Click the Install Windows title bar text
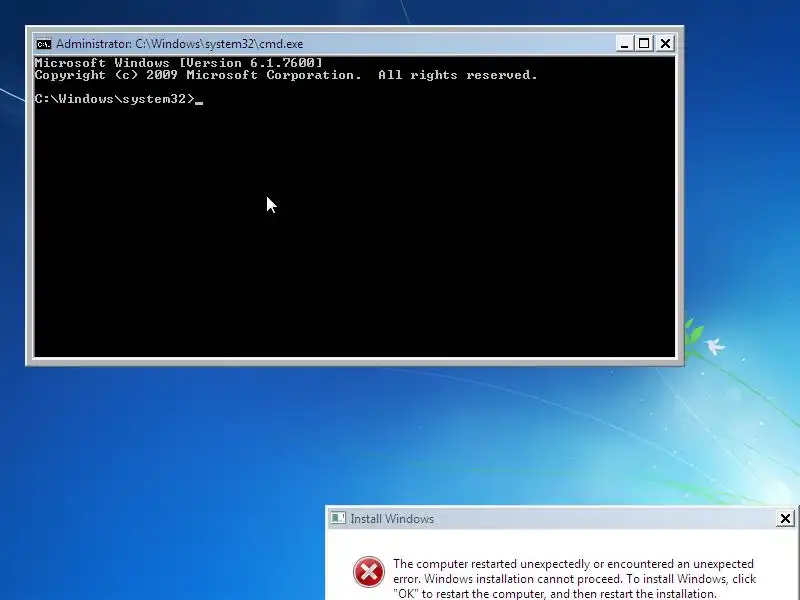The width and height of the screenshot is (800, 600). coord(392,519)
